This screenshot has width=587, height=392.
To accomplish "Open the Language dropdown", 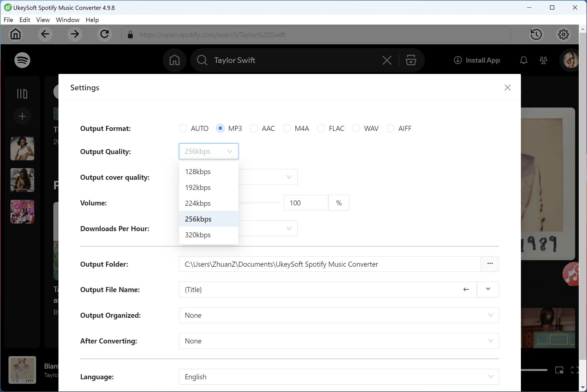I will coord(339,377).
